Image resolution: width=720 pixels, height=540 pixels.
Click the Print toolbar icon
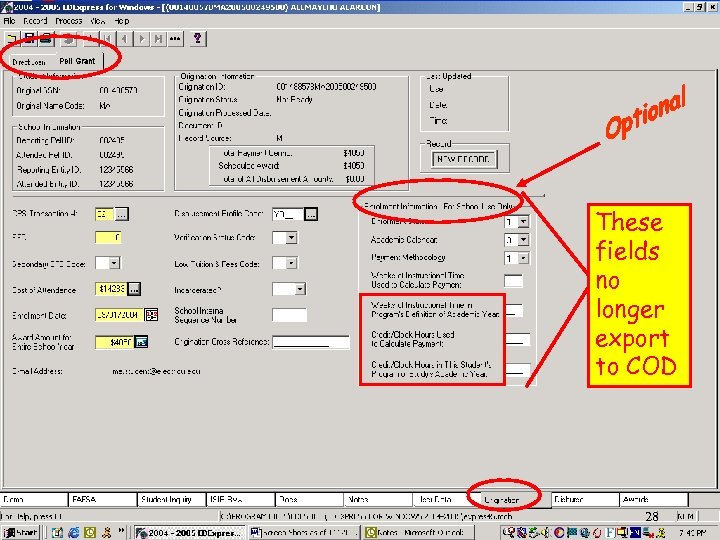(46, 39)
